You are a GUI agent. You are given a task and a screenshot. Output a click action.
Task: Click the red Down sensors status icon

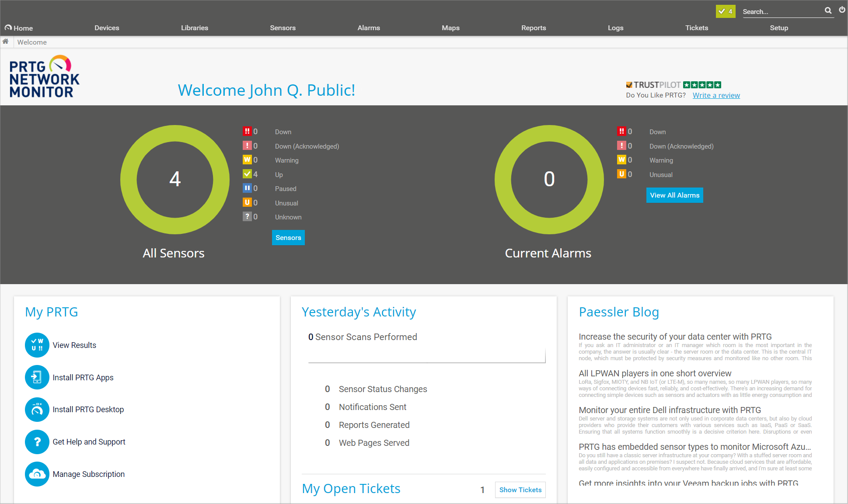coord(247,132)
